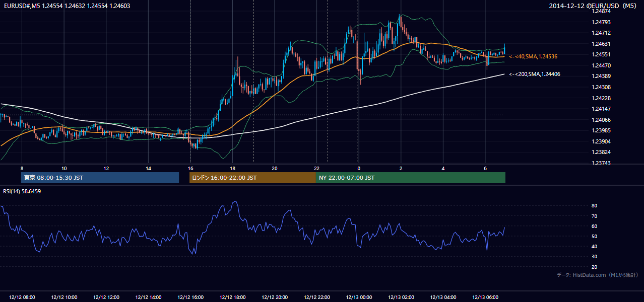644x302 pixels.
Task: Click price level 1.23985 on the axis
Action: click(601, 130)
